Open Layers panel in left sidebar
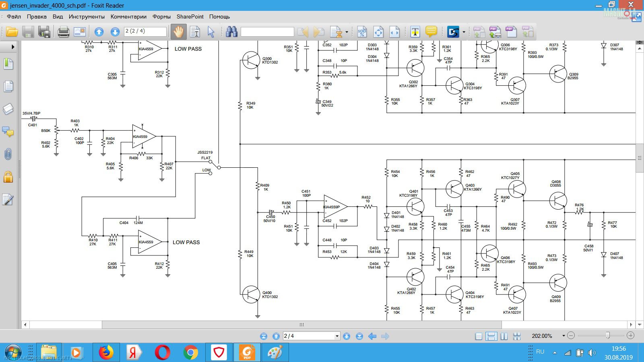Image resolution: width=644 pixels, height=362 pixels. 8,109
